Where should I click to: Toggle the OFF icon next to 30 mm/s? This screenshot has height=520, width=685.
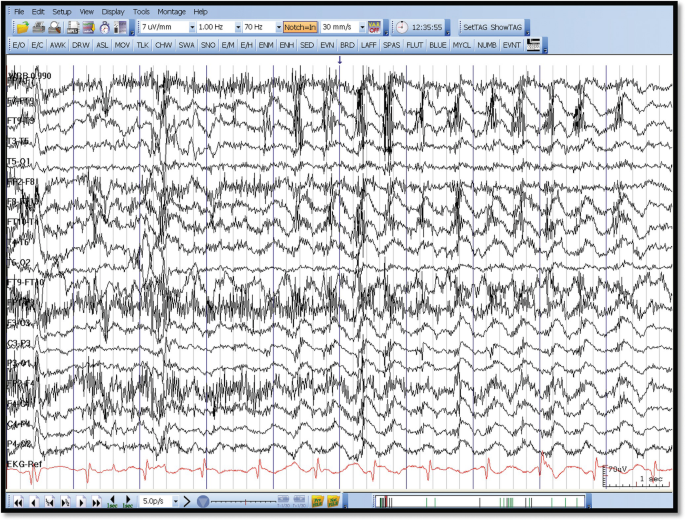point(374,27)
